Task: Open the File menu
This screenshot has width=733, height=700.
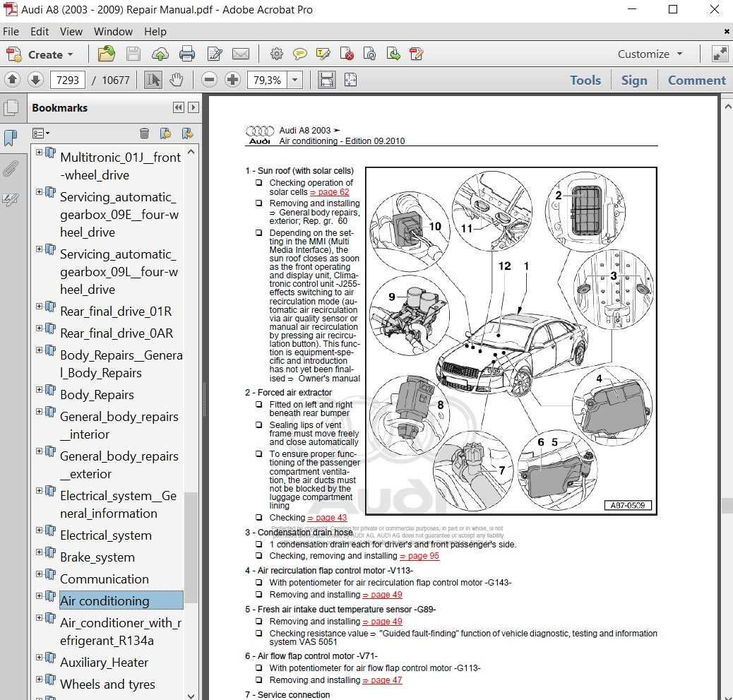Action: point(11,31)
